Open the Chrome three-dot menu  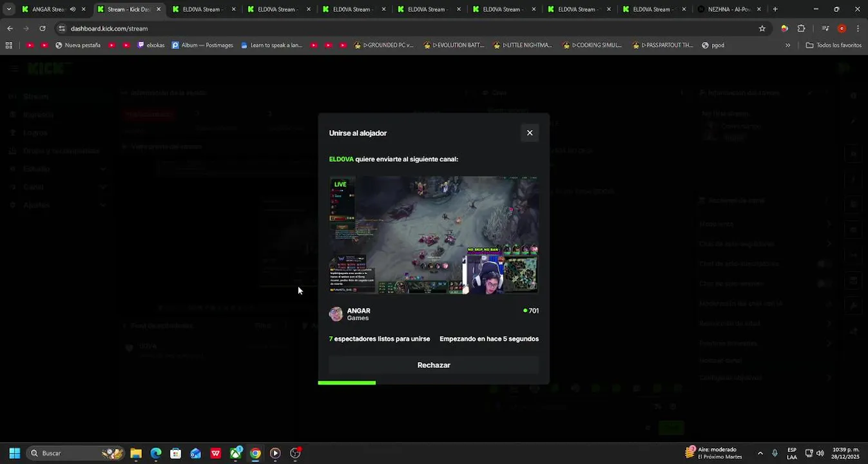click(x=858, y=28)
